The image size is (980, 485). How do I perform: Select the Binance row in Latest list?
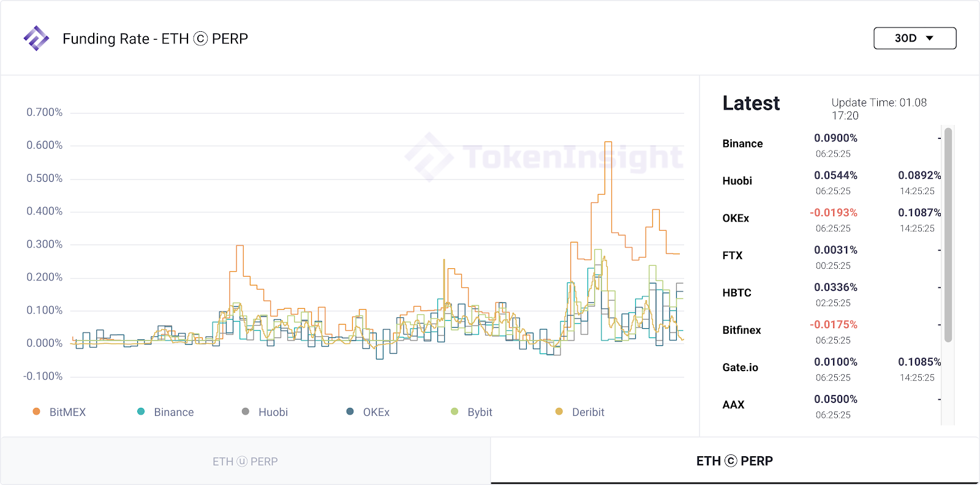(x=831, y=145)
